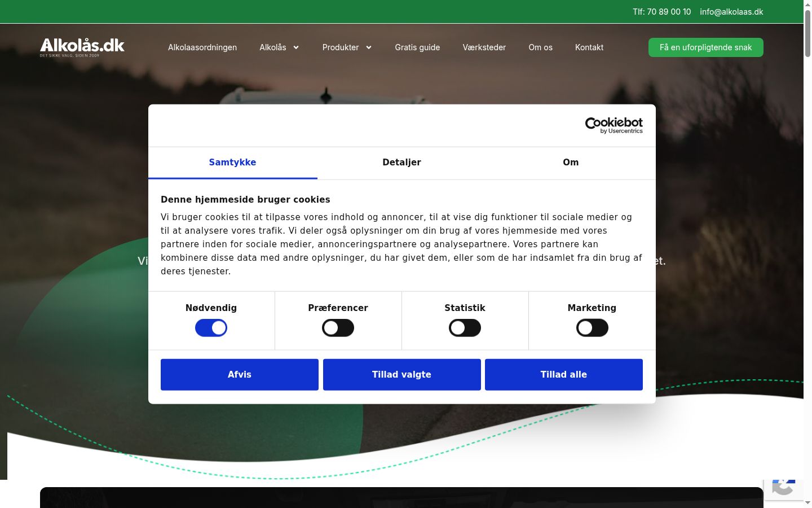Go to Gratis guide page

coord(417,47)
